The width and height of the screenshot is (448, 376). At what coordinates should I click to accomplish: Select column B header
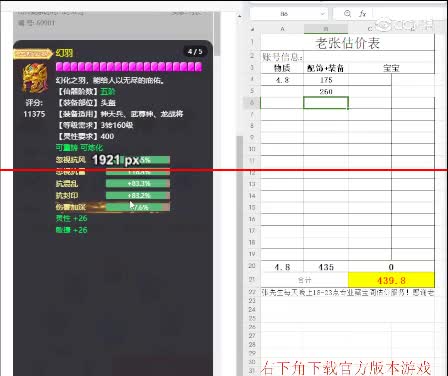coord(326,29)
